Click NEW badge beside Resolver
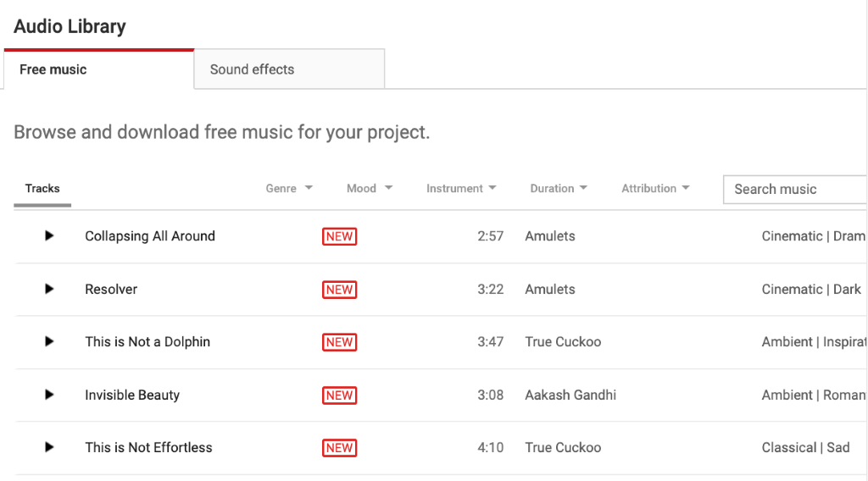868x481 pixels. coord(339,290)
